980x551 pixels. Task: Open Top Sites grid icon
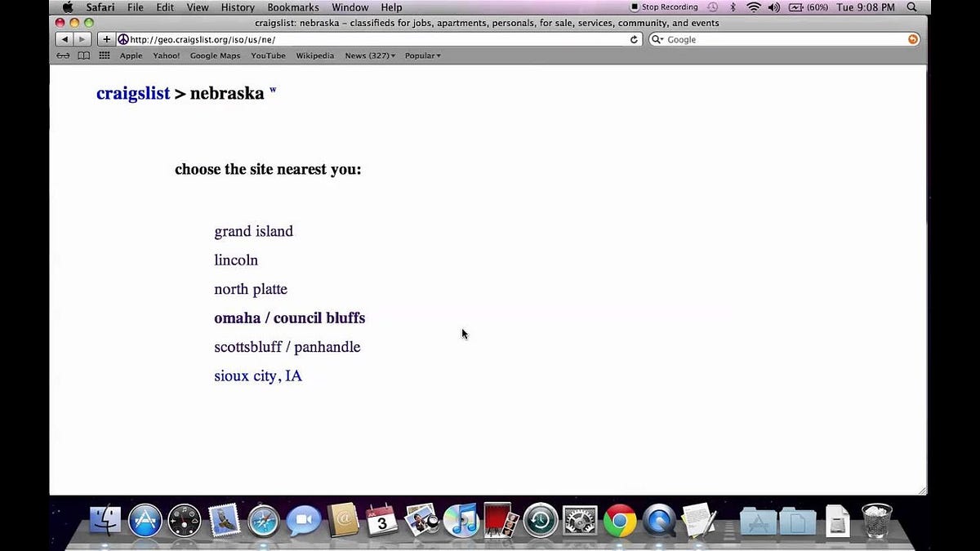coord(105,56)
